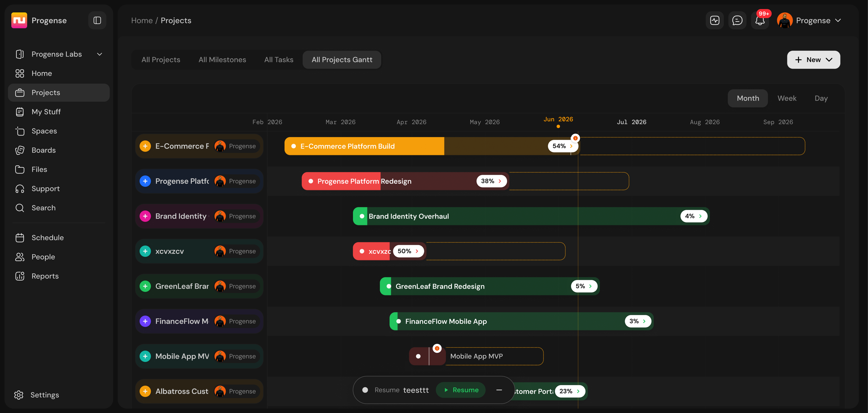Expand the GreenLeaf Brand row plus icon
This screenshot has height=413, width=868.
145,286
